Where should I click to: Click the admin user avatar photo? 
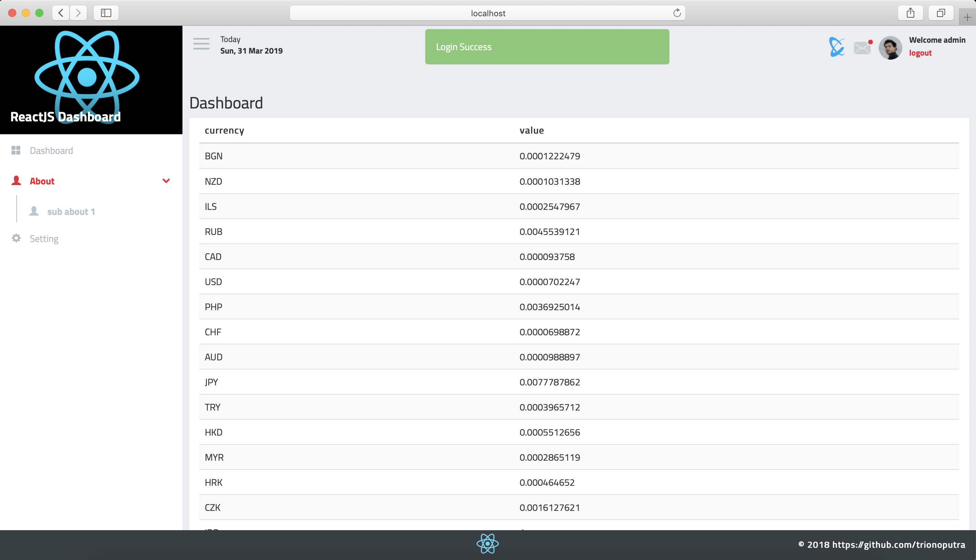(x=890, y=48)
